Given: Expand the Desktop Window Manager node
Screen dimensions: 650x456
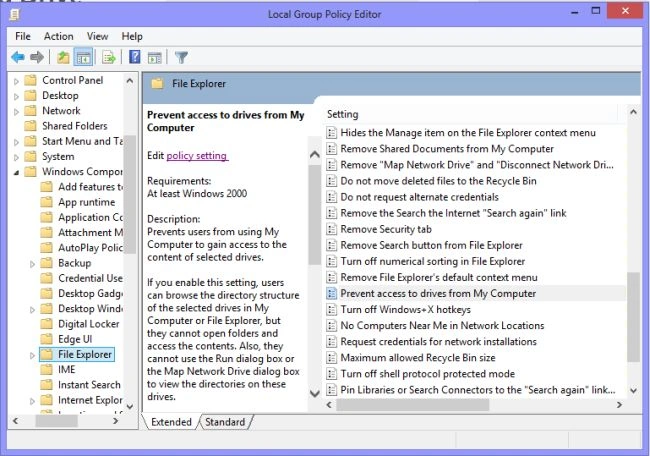Looking at the screenshot, I should pos(32,310).
